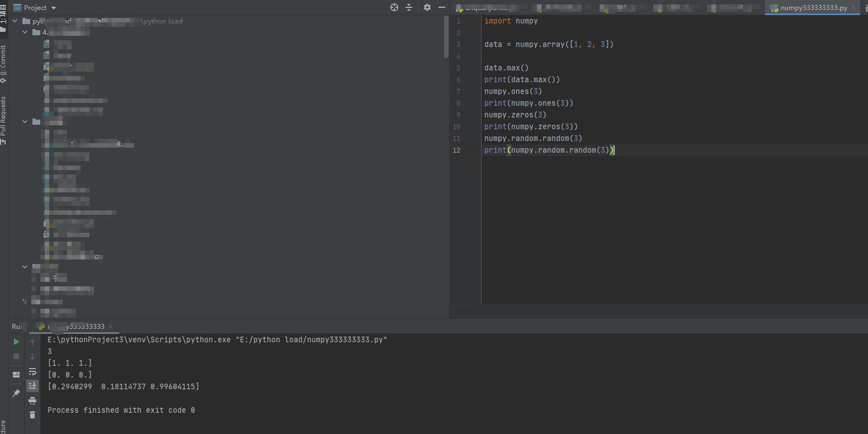Viewport: 868px width, 434px height.
Task: Click the 'import numpy' code line
Action: tap(511, 21)
